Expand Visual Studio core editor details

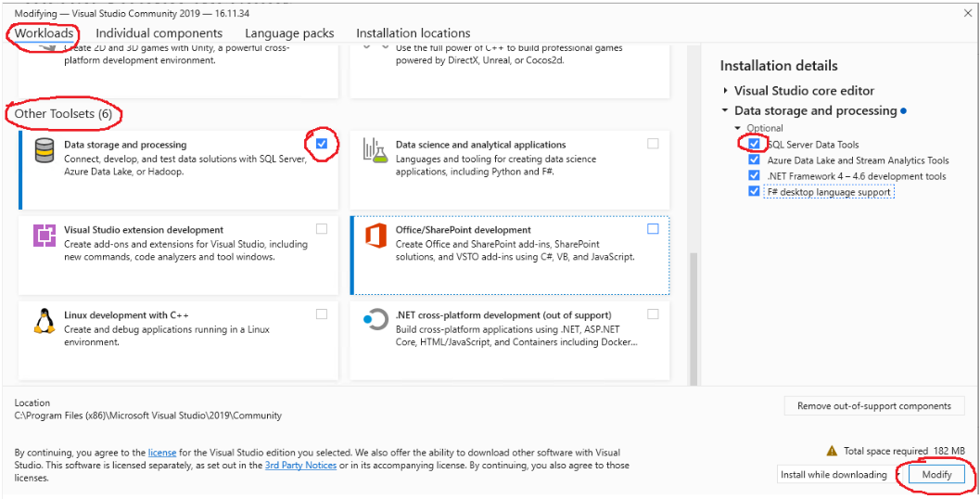[725, 91]
